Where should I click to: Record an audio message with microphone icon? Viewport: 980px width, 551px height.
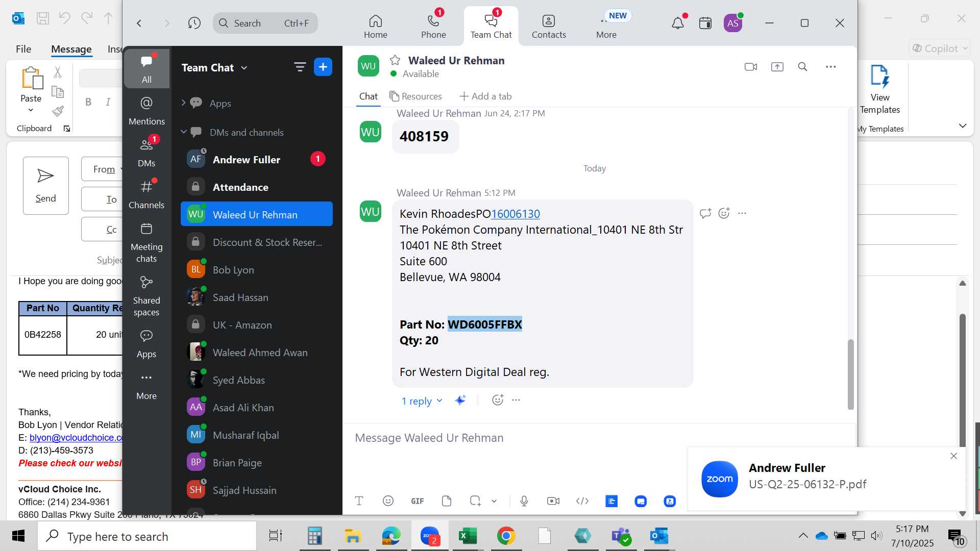coord(524,501)
